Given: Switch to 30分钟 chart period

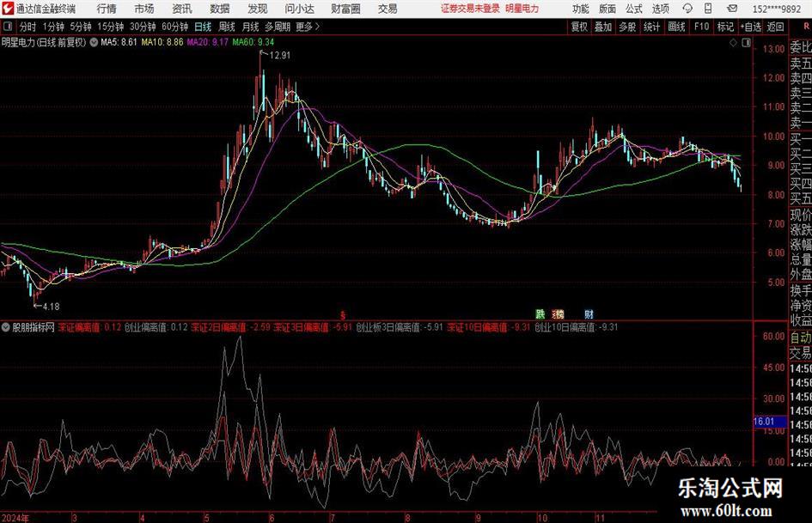Looking at the screenshot, I should click(x=143, y=27).
